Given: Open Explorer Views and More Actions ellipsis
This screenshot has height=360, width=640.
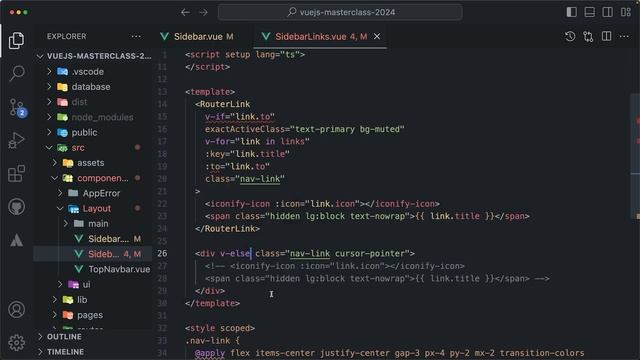Looking at the screenshot, I should coord(136,36).
